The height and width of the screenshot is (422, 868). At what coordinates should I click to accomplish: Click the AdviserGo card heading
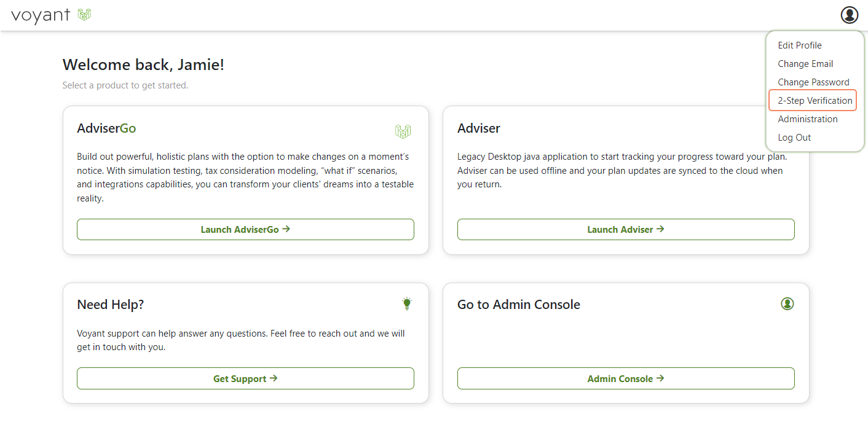pos(106,128)
